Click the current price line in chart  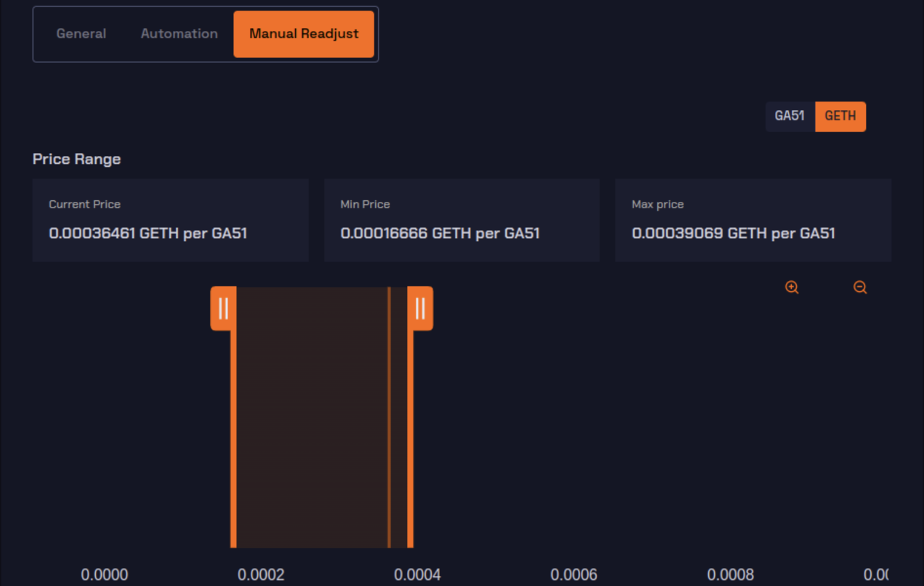pyautogui.click(x=389, y=425)
